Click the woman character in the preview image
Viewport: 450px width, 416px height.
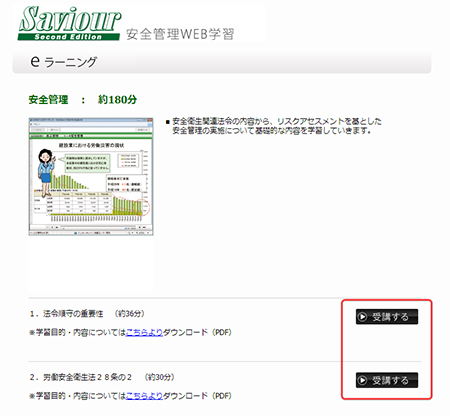(x=46, y=173)
